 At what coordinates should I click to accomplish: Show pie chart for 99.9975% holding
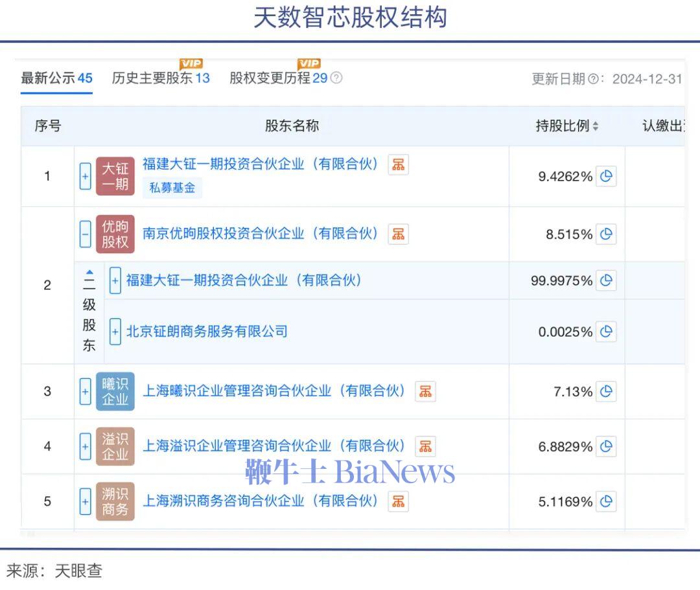pos(606,280)
